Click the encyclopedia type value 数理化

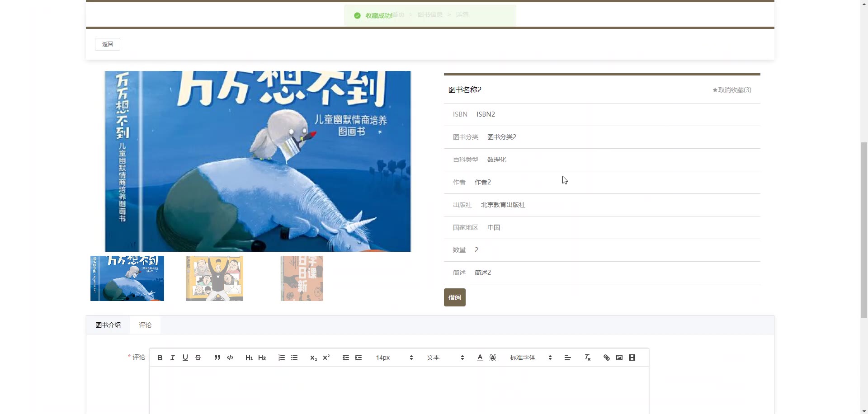497,160
